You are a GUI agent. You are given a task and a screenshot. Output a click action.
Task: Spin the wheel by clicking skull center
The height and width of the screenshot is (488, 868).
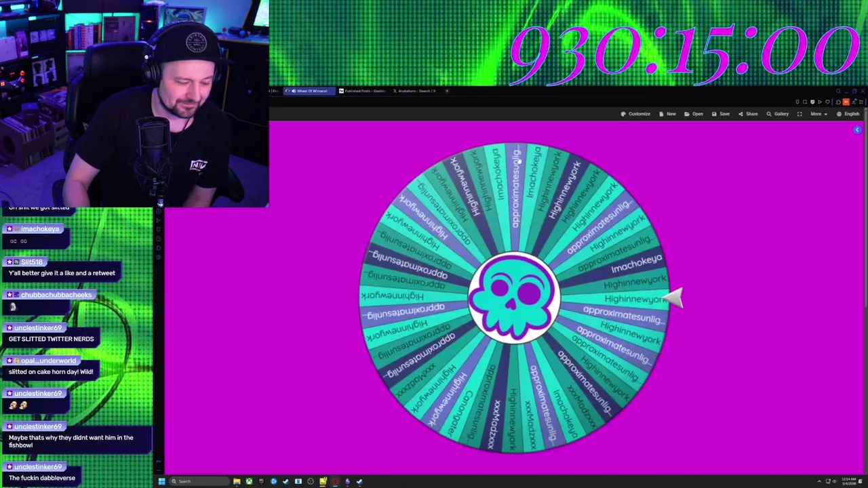click(x=514, y=296)
